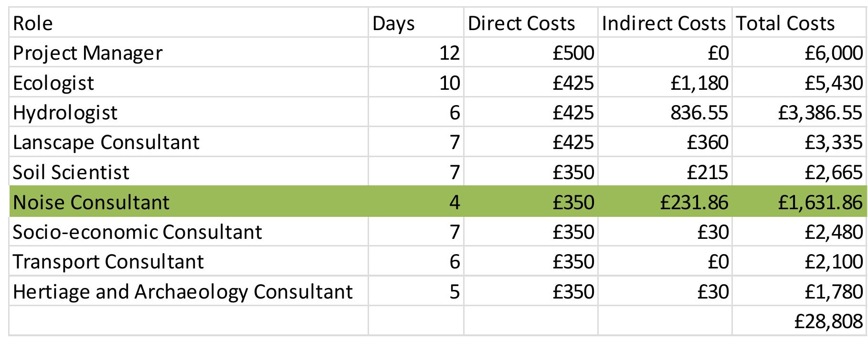Select the Socio-economic Consultant cell

click(x=189, y=232)
